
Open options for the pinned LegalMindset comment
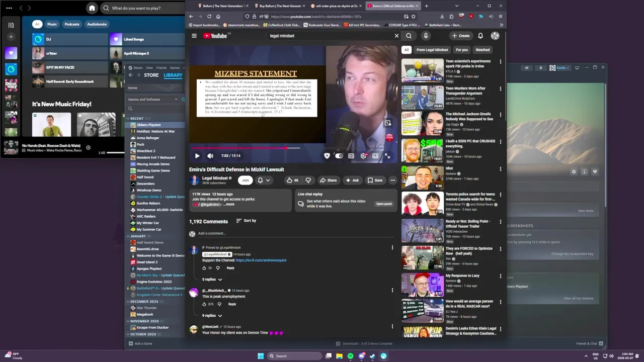pos(392,247)
